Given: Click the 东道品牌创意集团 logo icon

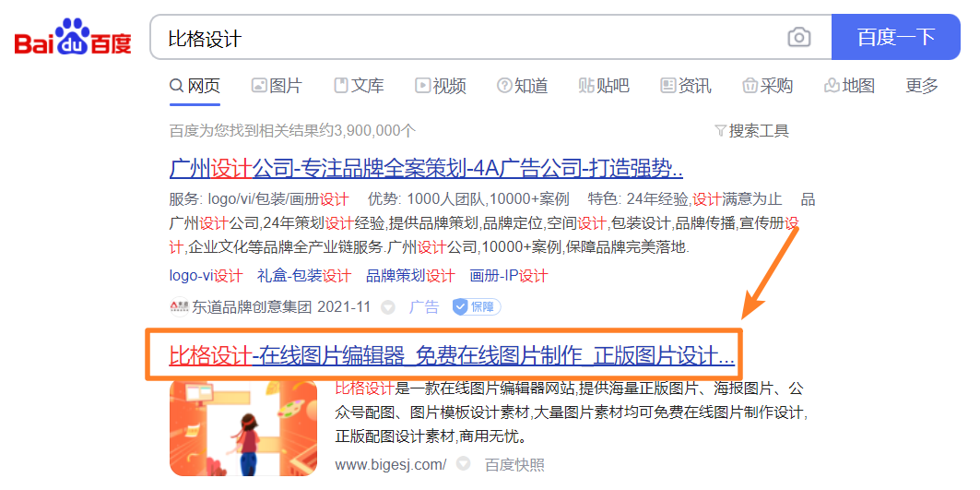Looking at the screenshot, I should click(179, 307).
